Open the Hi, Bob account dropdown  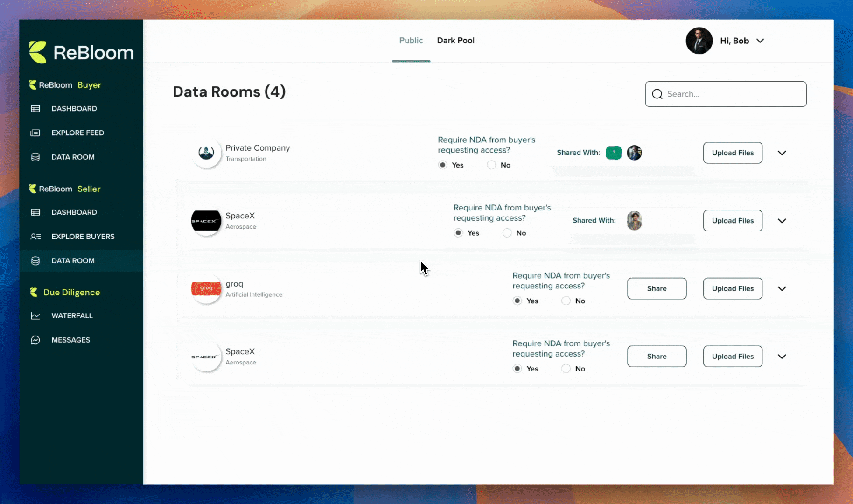tap(741, 41)
